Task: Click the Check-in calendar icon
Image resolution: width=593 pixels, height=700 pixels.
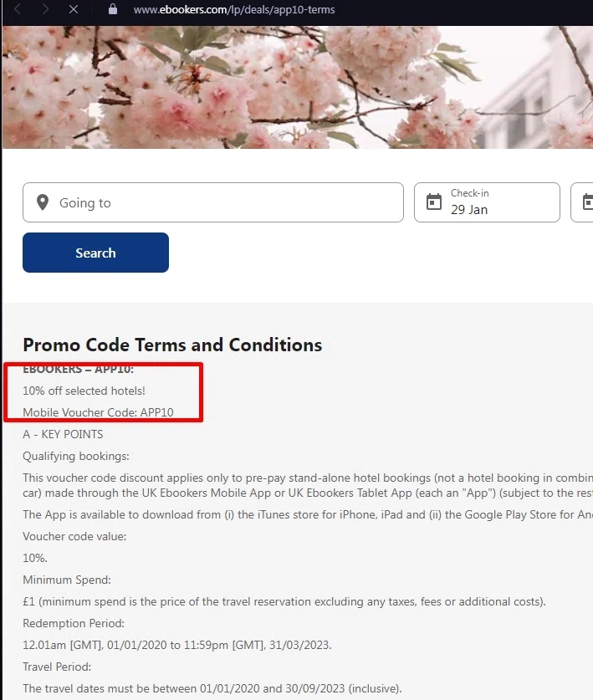Action: click(433, 202)
